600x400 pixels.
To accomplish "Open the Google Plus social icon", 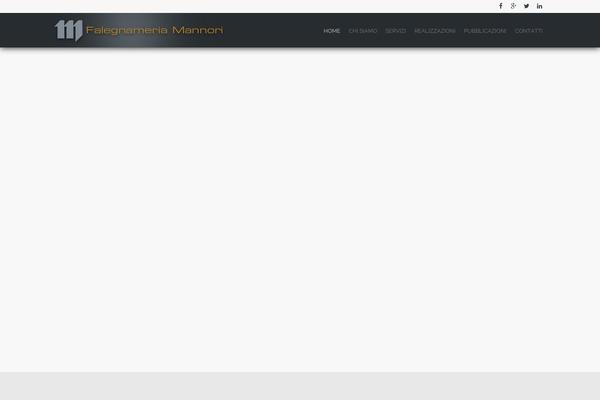I will (513, 6).
